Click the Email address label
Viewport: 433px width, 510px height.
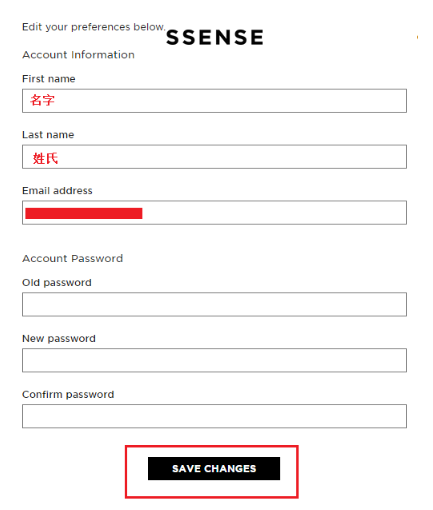(x=57, y=191)
